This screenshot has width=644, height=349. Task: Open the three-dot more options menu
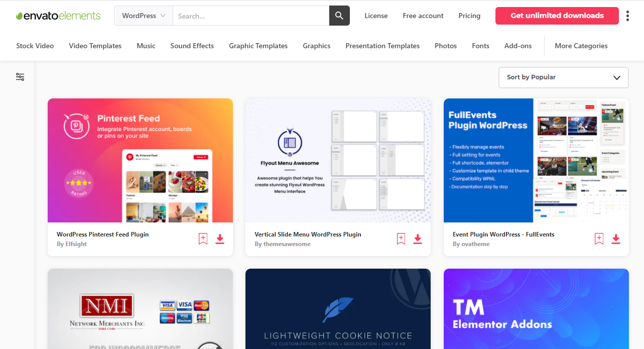[x=627, y=16]
